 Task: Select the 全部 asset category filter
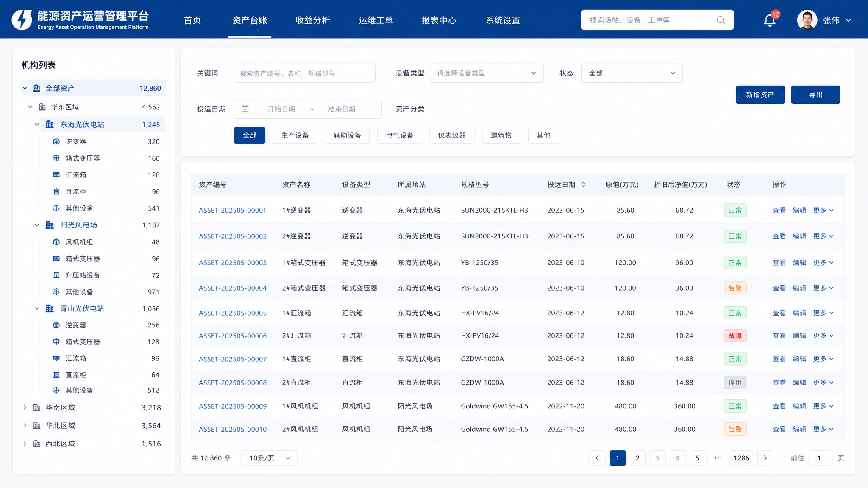coord(250,135)
